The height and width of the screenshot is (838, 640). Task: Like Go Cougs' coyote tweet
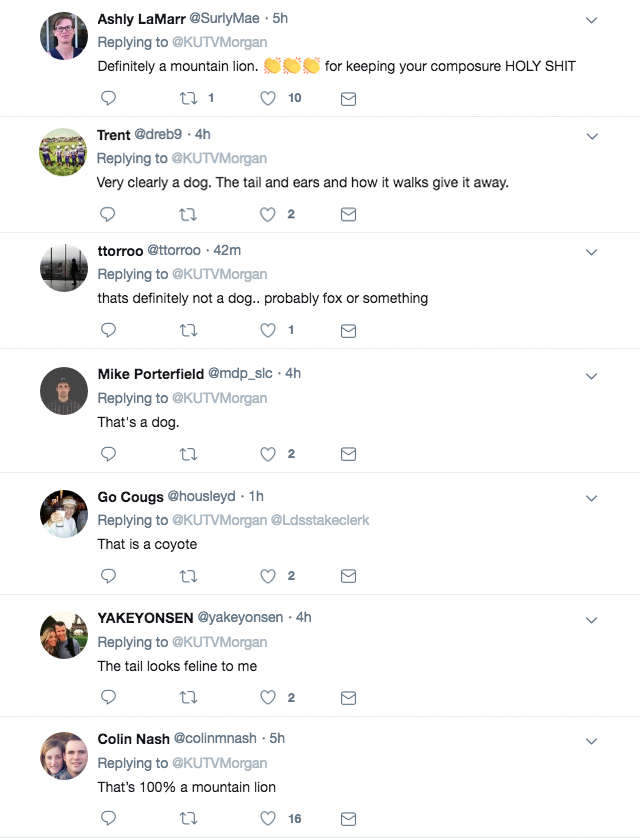pos(268,576)
